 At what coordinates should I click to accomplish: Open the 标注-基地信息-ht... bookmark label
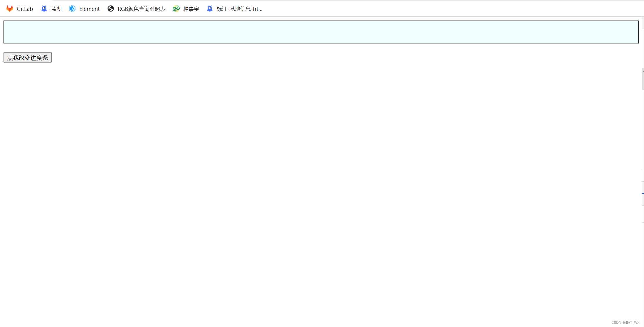[240, 9]
